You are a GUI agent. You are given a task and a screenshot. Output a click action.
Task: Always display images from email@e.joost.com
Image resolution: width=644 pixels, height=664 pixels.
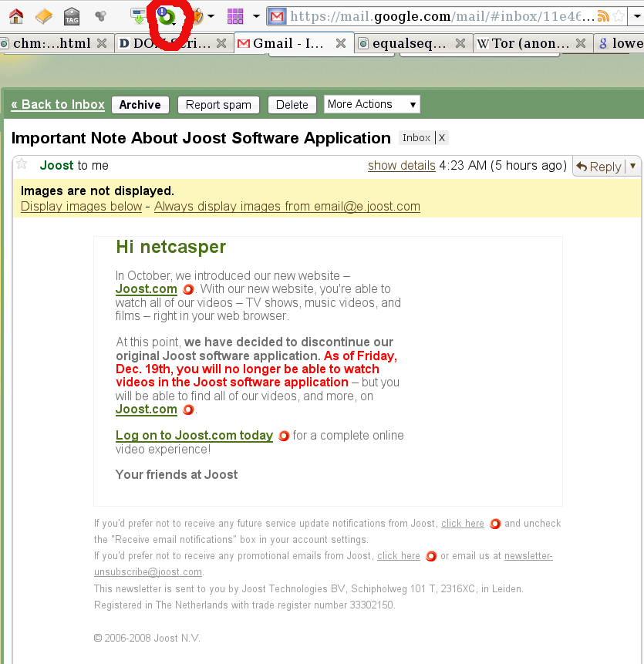click(287, 206)
